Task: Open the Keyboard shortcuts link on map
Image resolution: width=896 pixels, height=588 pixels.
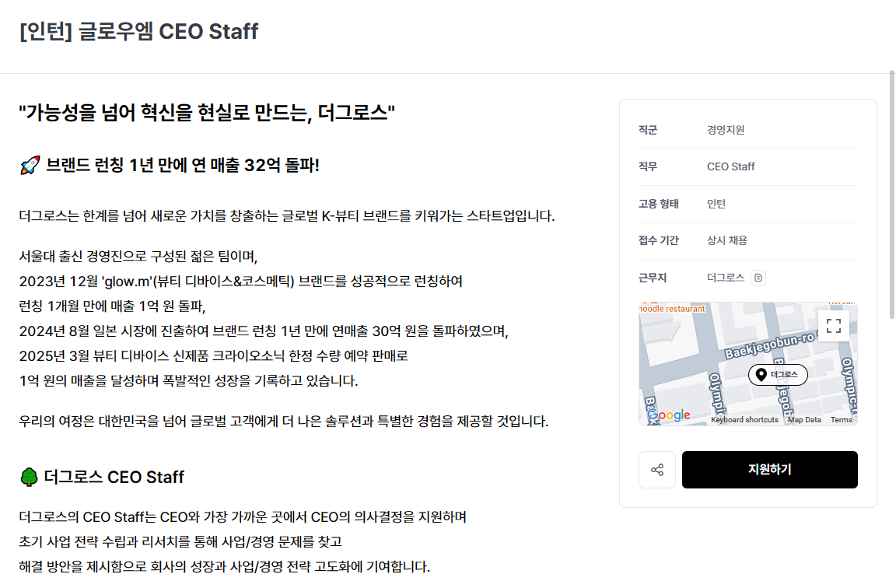Action: 744,419
